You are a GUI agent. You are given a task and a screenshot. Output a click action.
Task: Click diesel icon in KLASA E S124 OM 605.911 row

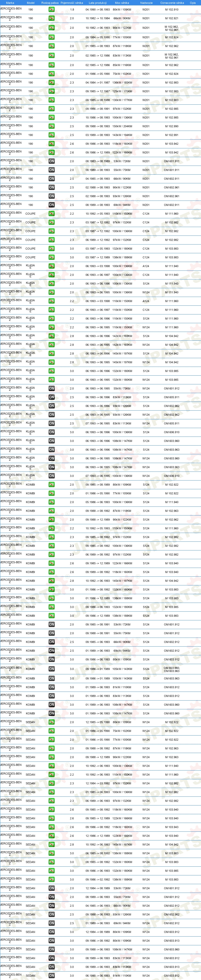51,397
